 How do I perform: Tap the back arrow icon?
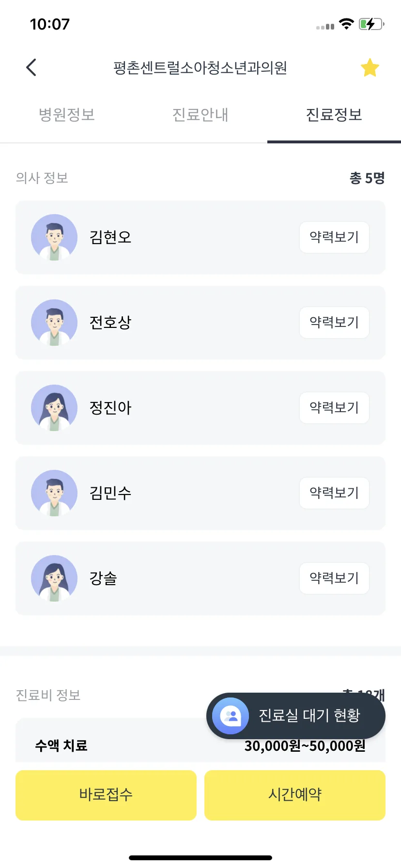tap(31, 67)
